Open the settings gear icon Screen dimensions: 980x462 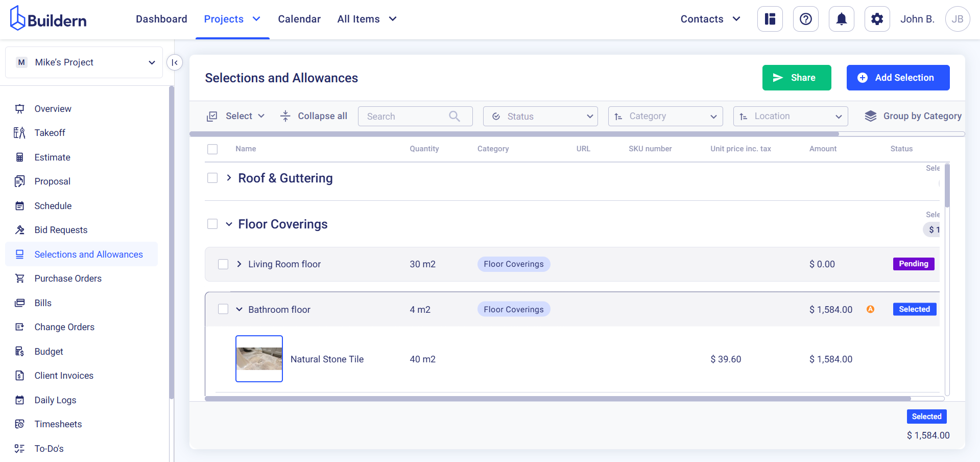(x=877, y=19)
